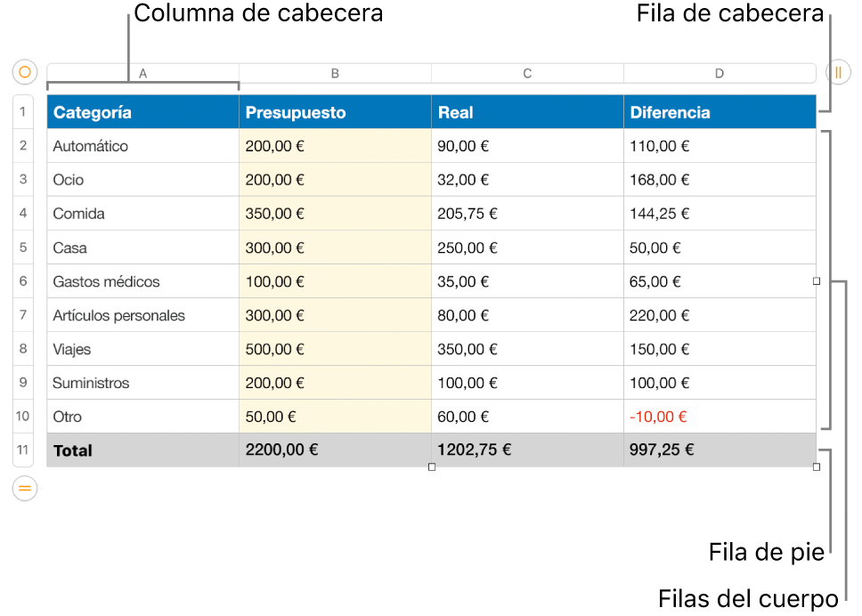Click the right-side table resize handle

[817, 281]
